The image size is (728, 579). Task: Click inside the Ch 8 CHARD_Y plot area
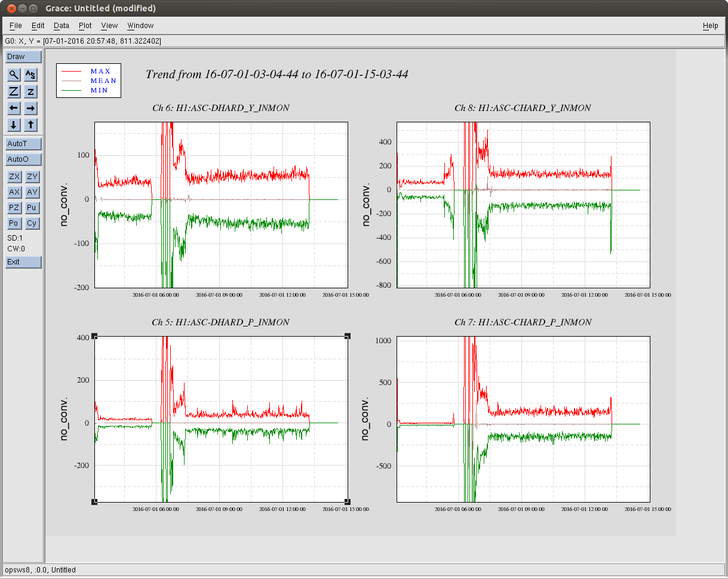point(523,205)
